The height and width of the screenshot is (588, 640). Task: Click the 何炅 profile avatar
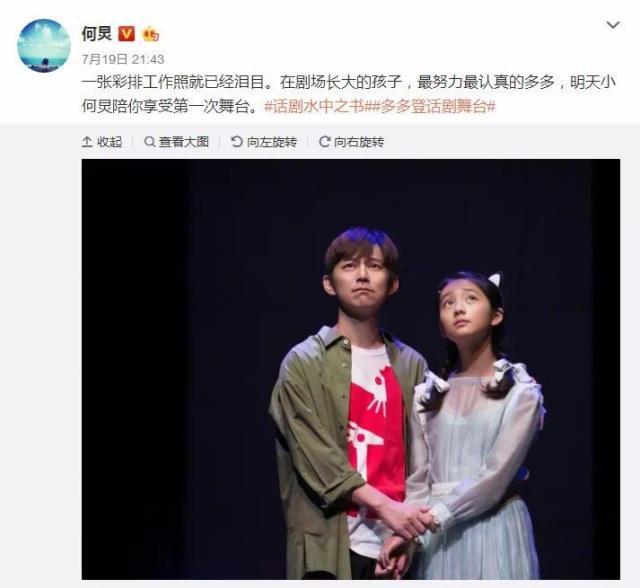44,45
